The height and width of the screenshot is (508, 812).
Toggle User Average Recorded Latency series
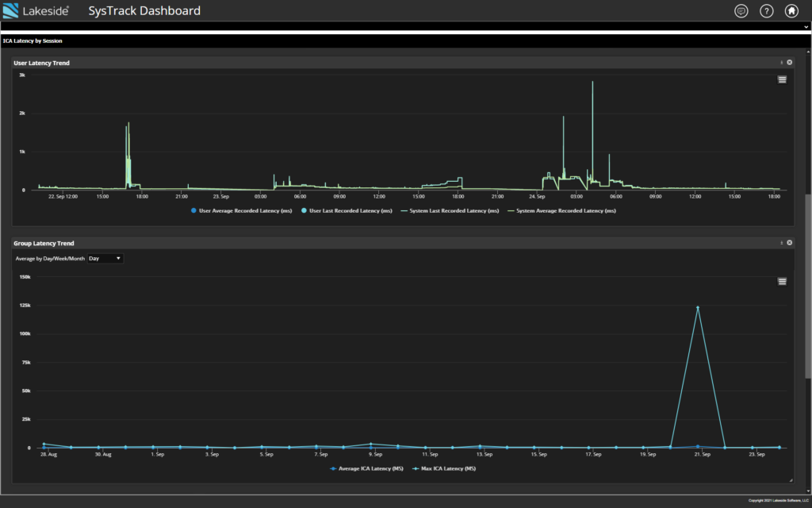(x=241, y=211)
